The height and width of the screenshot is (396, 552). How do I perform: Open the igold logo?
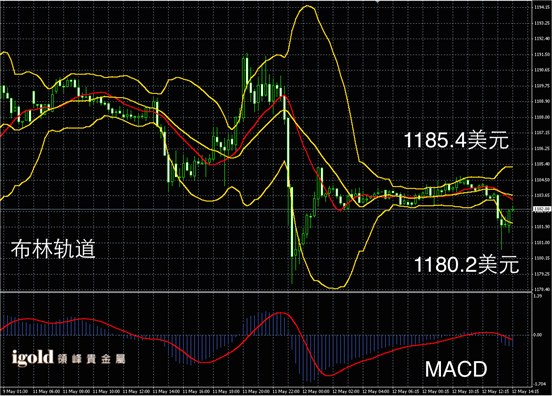[x=32, y=357]
